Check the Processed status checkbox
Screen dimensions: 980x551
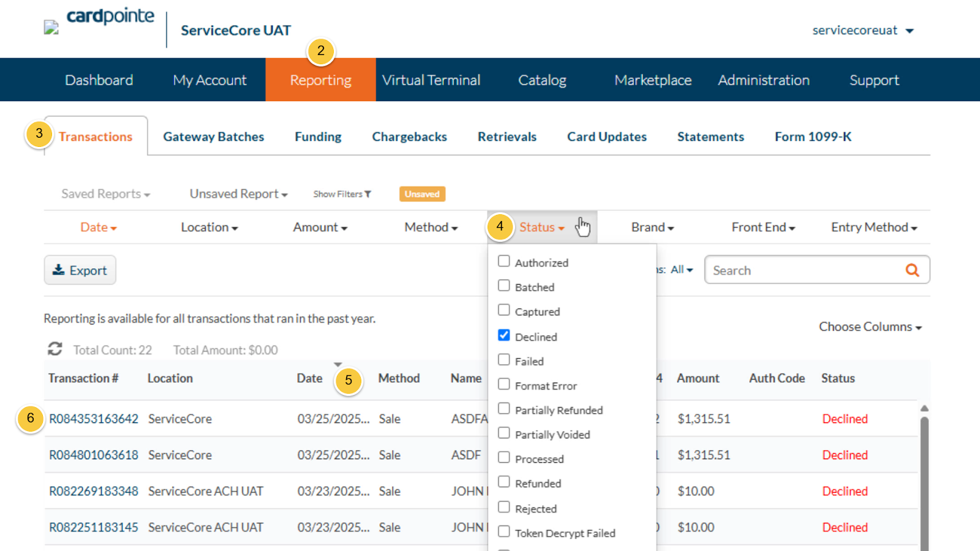503,458
